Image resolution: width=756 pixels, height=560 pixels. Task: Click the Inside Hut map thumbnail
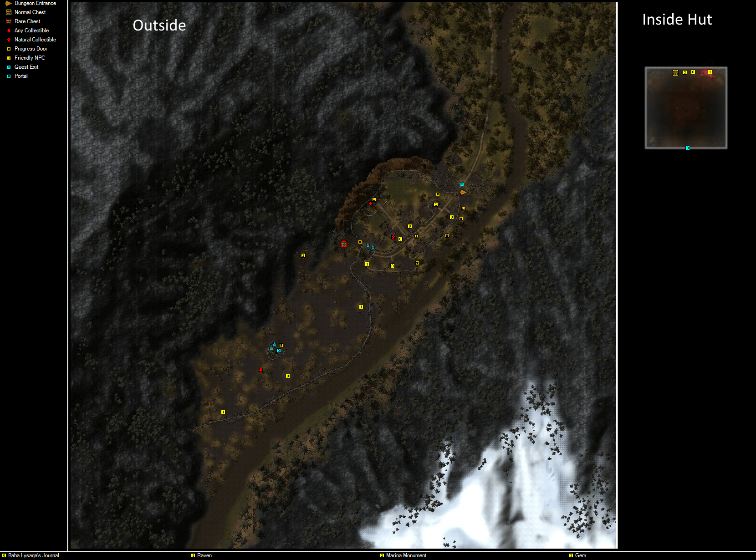point(686,108)
